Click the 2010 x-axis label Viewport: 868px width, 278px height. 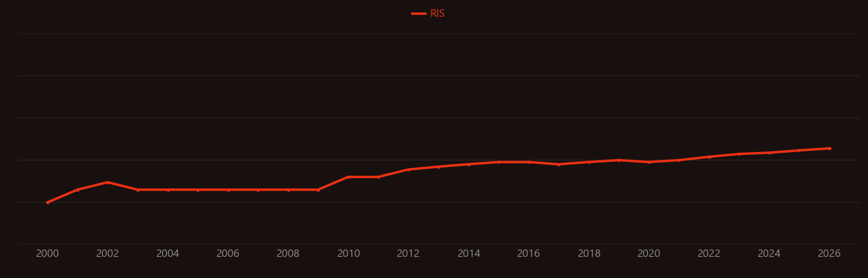pos(348,254)
